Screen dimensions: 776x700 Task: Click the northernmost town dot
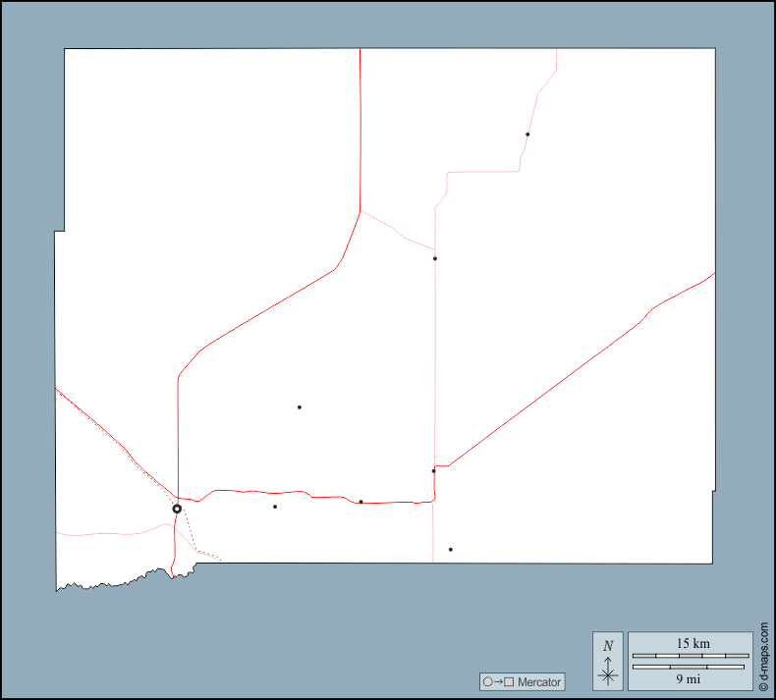tap(527, 135)
